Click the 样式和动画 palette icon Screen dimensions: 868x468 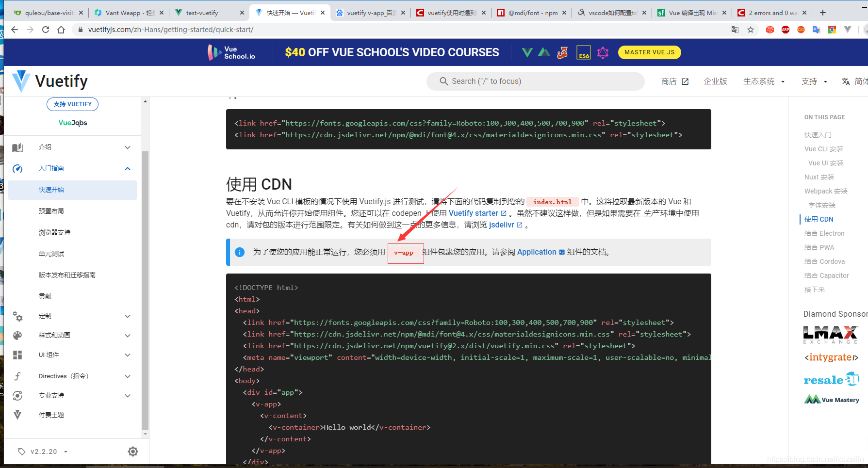click(x=17, y=336)
